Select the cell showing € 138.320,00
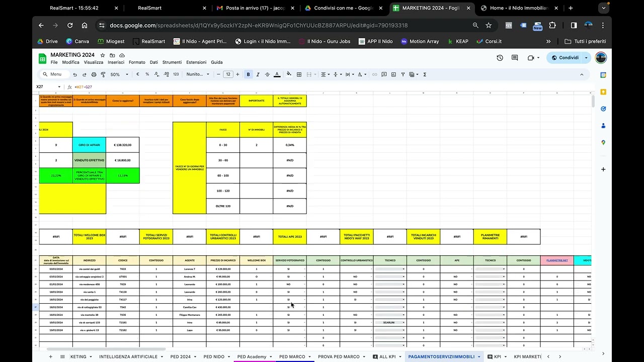Screen dimensions: 644x362 coord(123,145)
